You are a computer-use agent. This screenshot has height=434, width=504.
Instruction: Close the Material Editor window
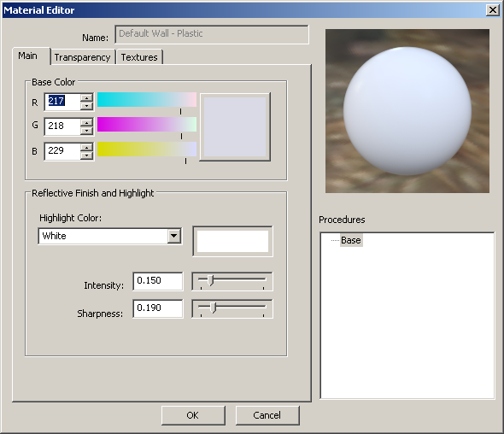point(492,10)
